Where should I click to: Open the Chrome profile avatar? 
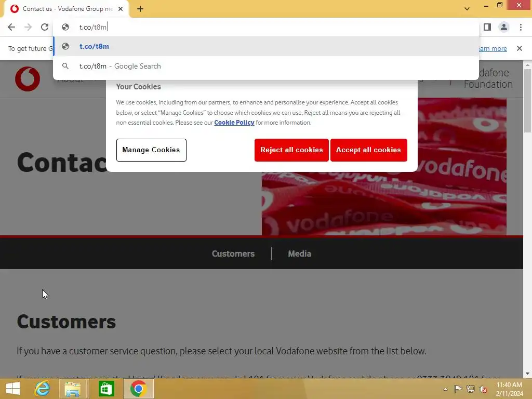(504, 27)
